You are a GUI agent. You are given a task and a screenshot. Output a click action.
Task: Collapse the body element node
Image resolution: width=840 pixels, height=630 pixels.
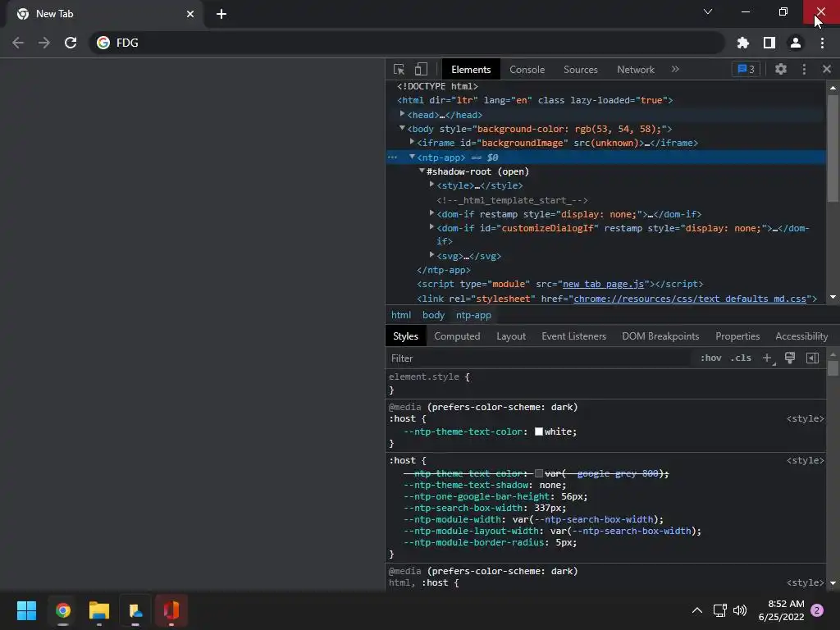(402, 128)
